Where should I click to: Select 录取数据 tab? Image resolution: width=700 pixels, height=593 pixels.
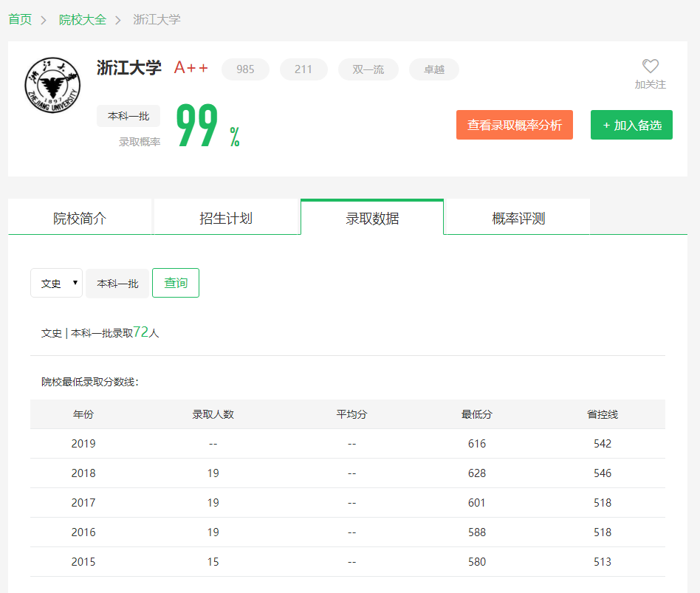pyautogui.click(x=372, y=218)
